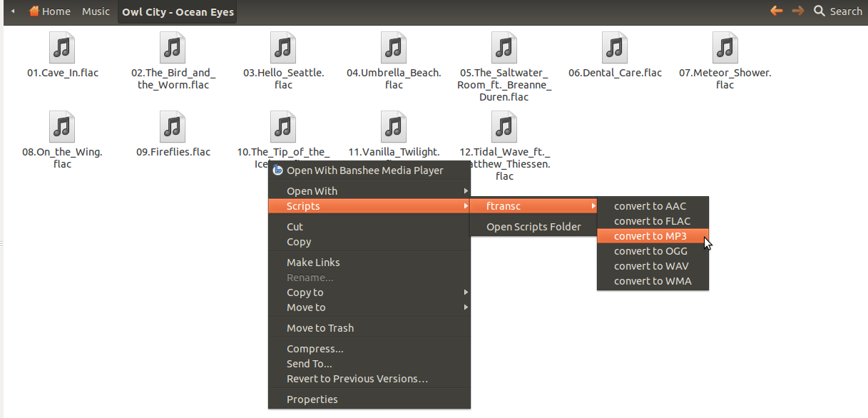Expand the Open With submenu
868x418 pixels.
[369, 191]
